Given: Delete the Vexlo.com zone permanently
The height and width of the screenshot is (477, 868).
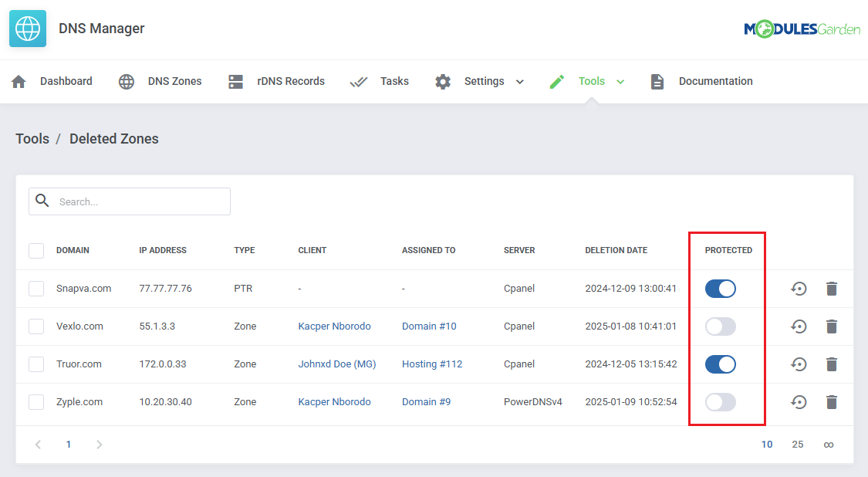Looking at the screenshot, I should [x=831, y=326].
